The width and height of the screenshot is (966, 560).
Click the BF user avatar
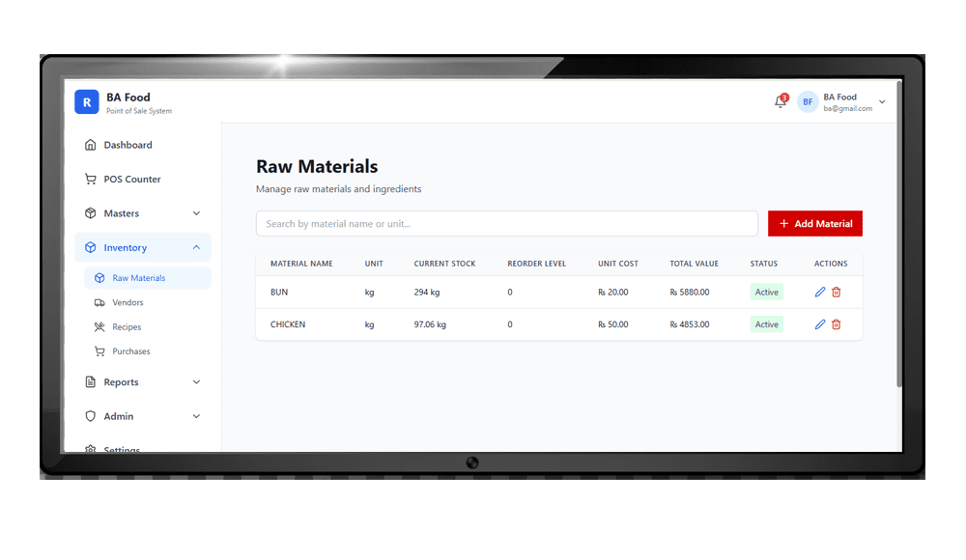click(x=808, y=101)
